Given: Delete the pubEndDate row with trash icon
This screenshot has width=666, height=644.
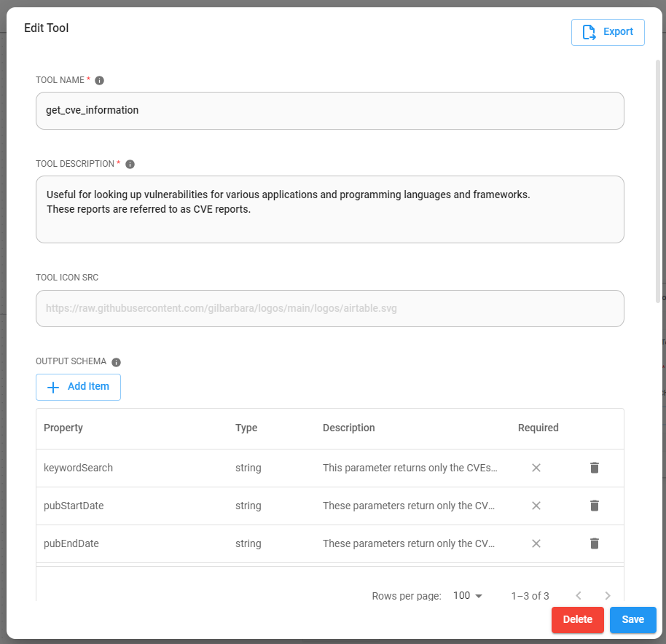Looking at the screenshot, I should point(594,543).
